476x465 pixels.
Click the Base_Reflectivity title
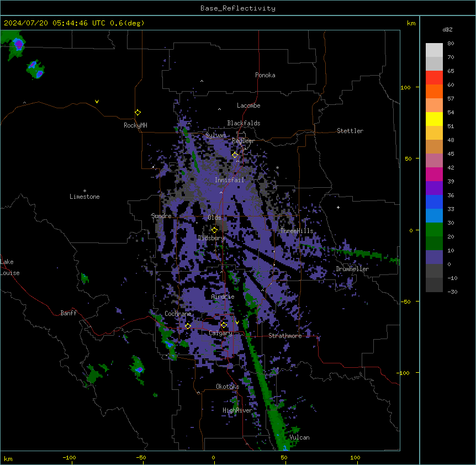pyautogui.click(x=238, y=8)
